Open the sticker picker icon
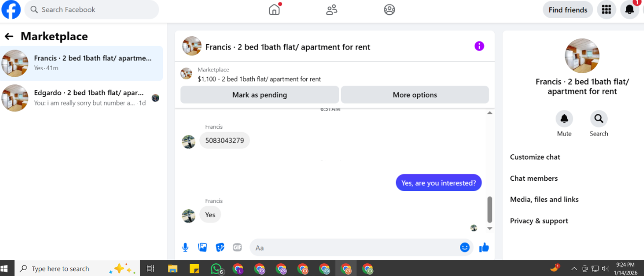The height and width of the screenshot is (276, 644). coord(220,248)
